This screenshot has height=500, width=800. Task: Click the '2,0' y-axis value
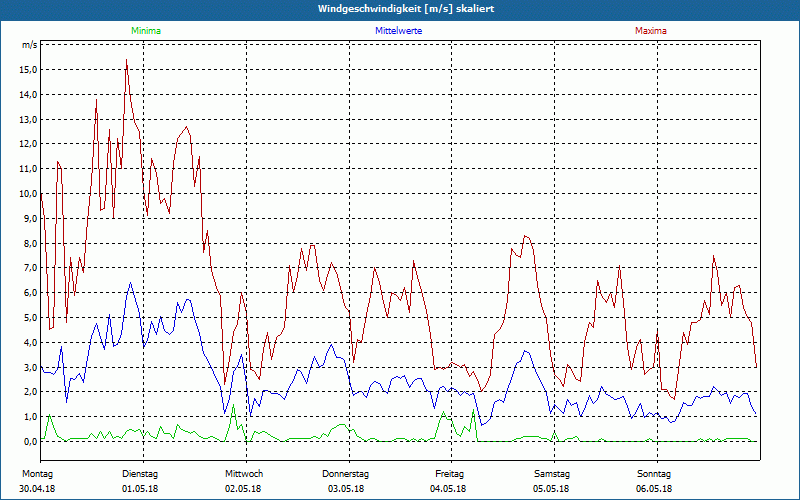pyautogui.click(x=30, y=392)
